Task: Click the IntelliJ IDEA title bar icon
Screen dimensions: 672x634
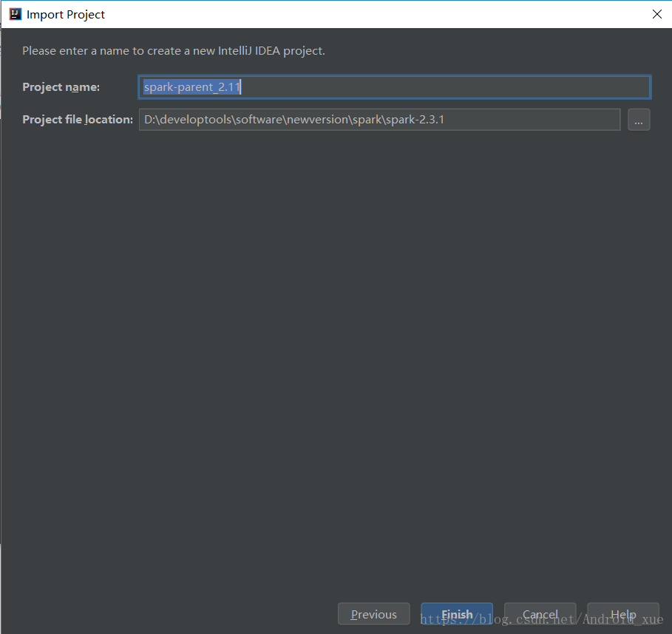Action: click(x=15, y=14)
